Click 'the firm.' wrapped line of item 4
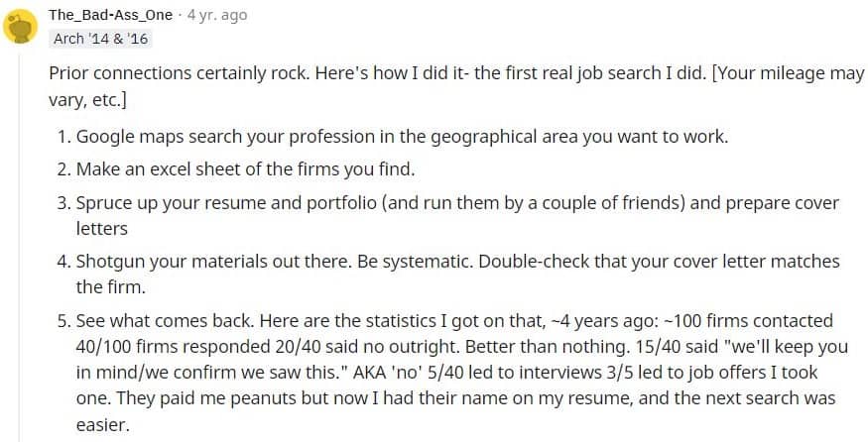The height and width of the screenshot is (442, 868). pos(111,287)
